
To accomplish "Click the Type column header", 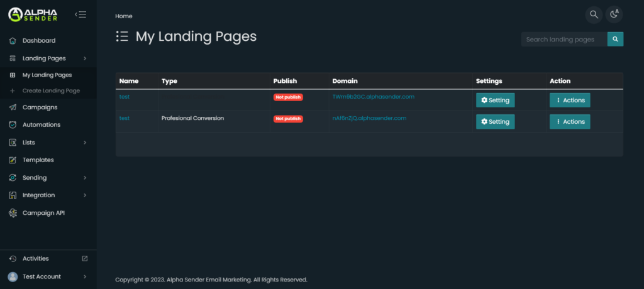I will click(x=169, y=81).
